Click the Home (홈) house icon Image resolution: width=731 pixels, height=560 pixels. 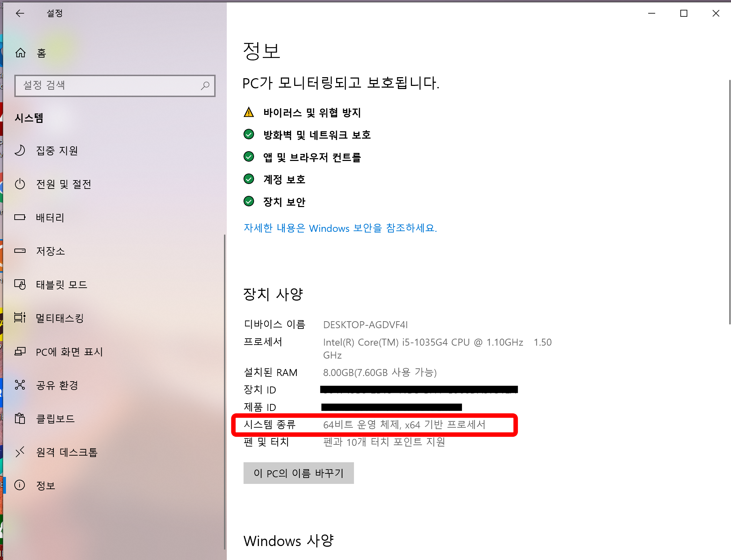point(21,53)
